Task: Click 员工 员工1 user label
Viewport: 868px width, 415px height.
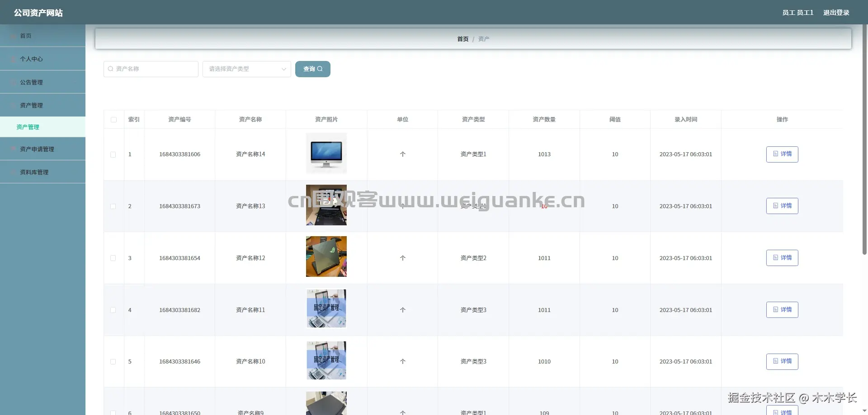Action: 797,13
